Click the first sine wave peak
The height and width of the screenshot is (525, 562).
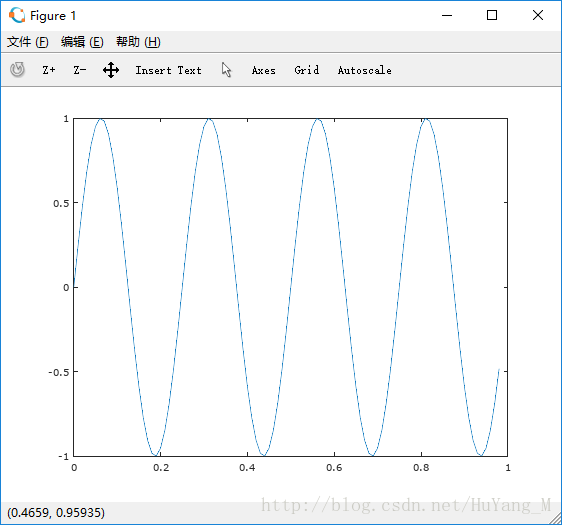point(101,119)
